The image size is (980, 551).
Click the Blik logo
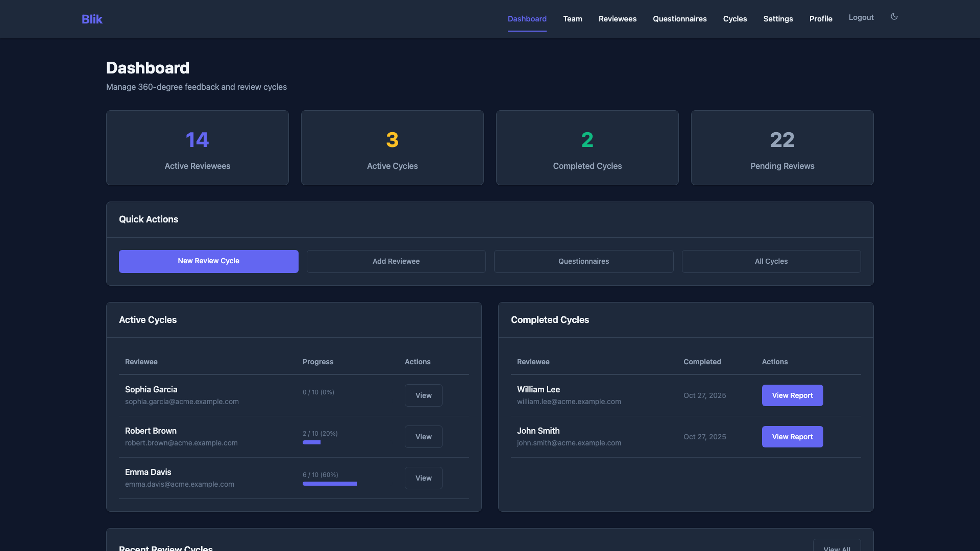click(92, 19)
